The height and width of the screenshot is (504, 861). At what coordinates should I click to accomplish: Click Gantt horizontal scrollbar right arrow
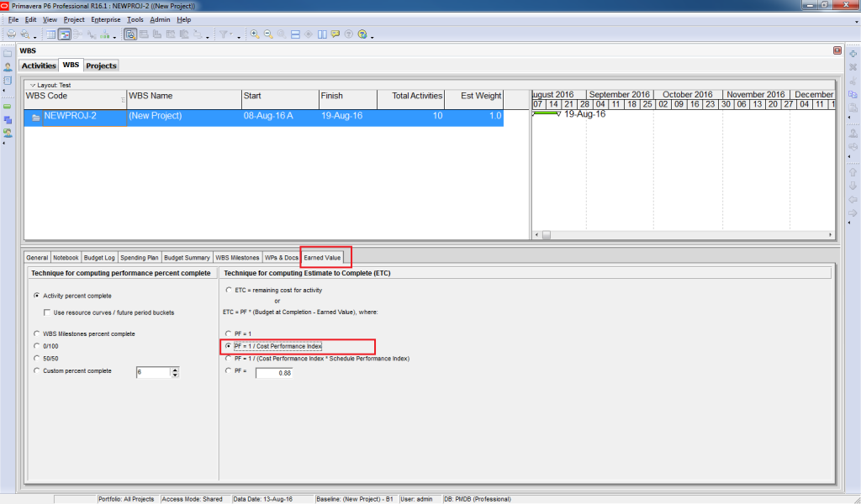830,234
